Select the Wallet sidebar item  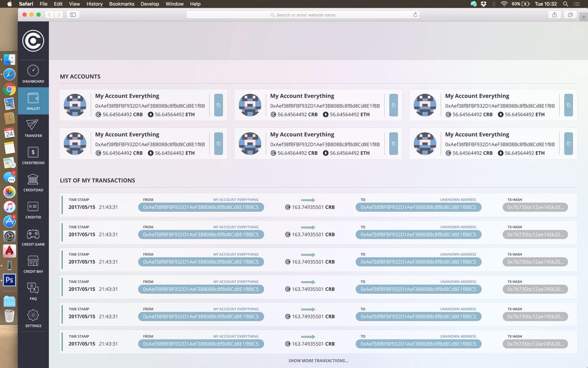33,101
